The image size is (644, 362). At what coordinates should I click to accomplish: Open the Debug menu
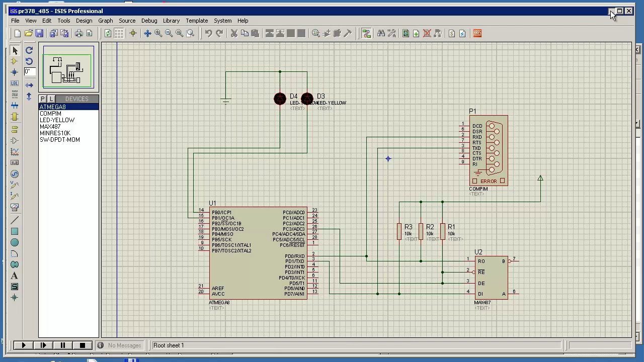pos(149,21)
